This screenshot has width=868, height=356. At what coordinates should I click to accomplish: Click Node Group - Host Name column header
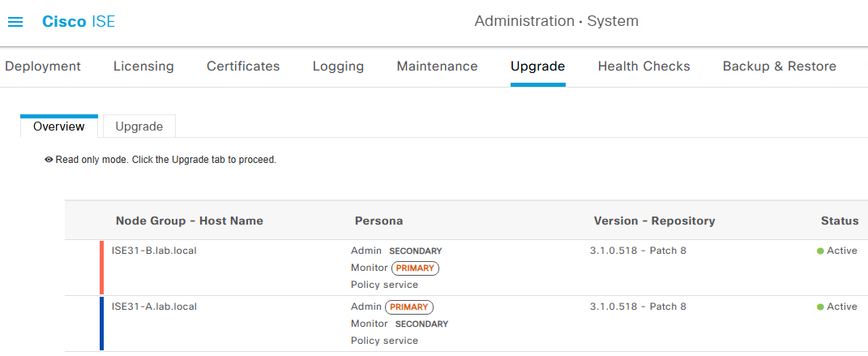click(x=190, y=221)
